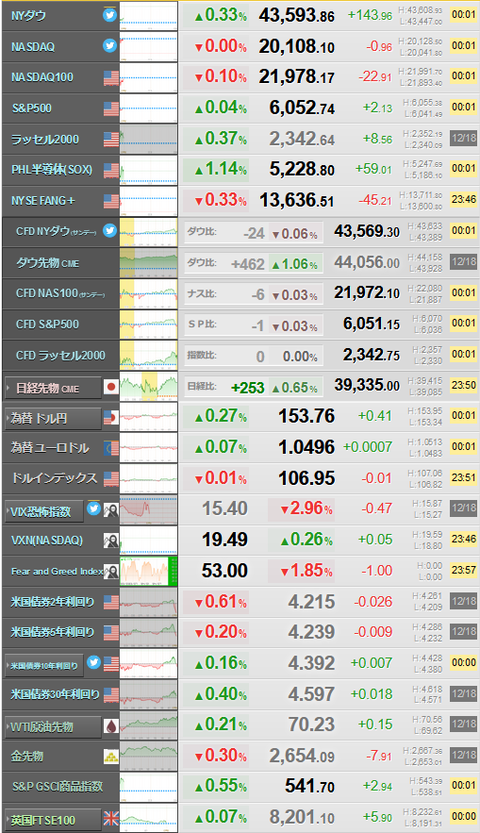
Task: Open the ダウ先物 CME mini chart
Action: pyautogui.click(x=149, y=262)
